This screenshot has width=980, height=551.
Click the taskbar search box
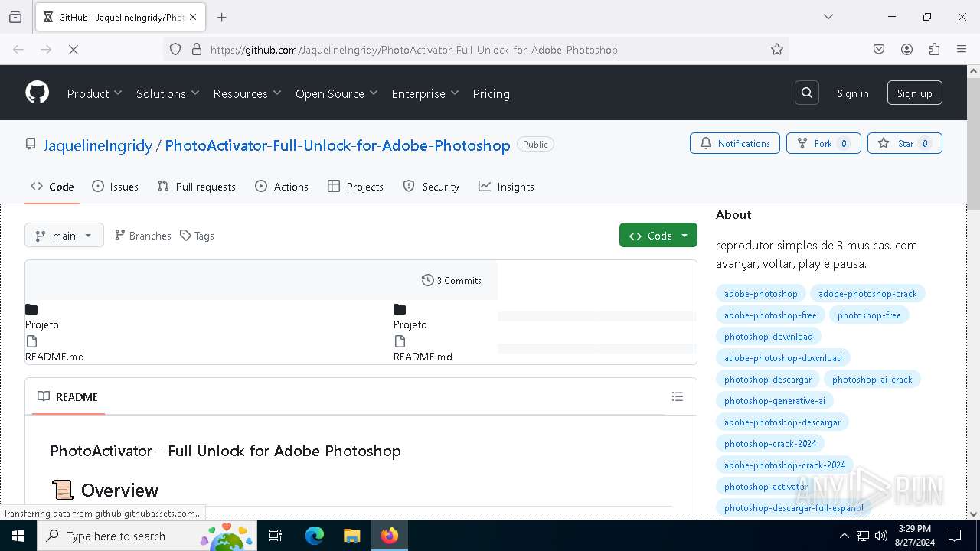(147, 536)
